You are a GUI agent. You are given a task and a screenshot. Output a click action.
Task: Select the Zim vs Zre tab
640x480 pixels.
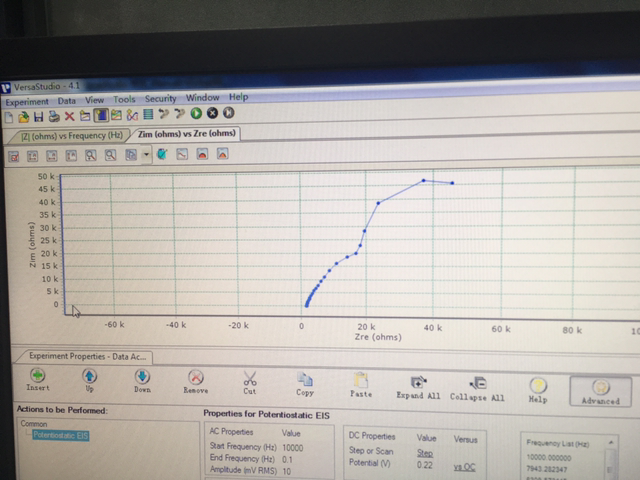pyautogui.click(x=187, y=133)
